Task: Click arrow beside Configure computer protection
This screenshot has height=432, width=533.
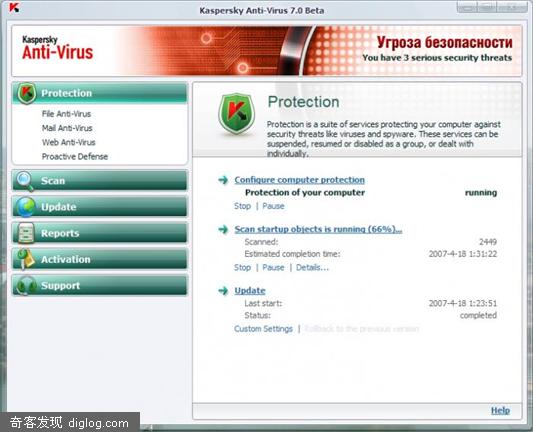Action: (223, 179)
